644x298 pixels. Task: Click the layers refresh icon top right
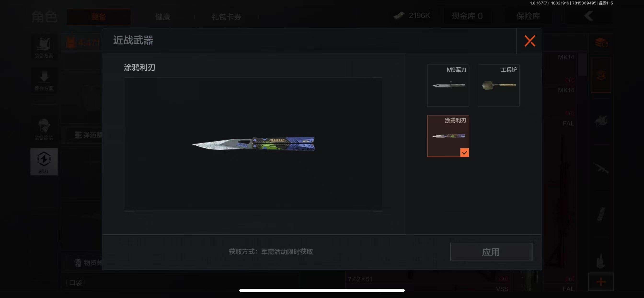click(601, 43)
